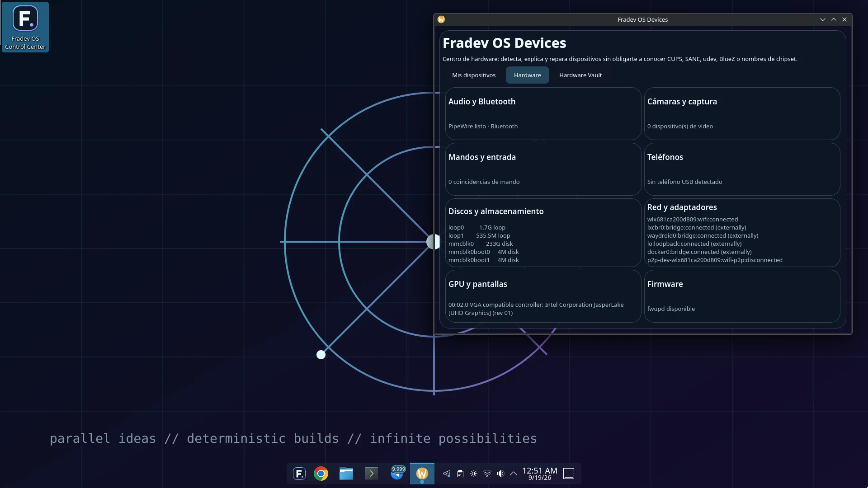Open the Telegram tray icon
The width and height of the screenshot is (868, 488).
[447, 474]
